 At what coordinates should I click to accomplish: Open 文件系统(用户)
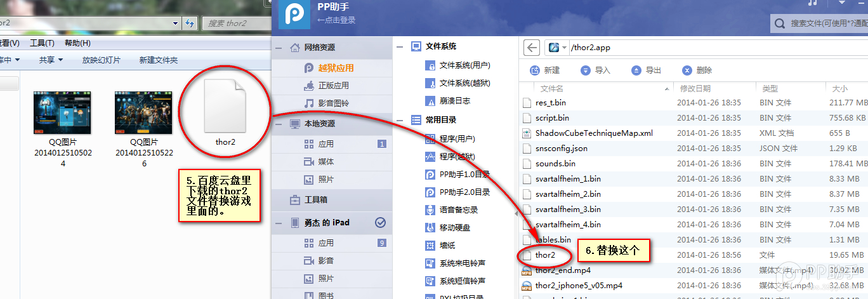[465, 65]
